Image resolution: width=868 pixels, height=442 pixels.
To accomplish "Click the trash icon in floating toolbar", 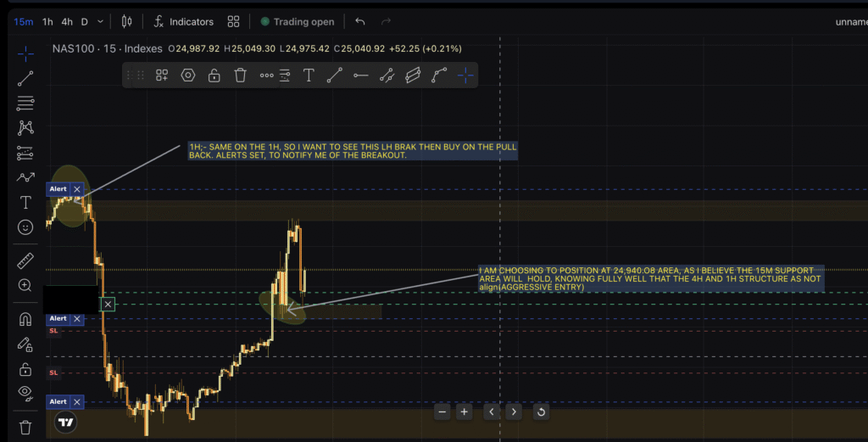I will (241, 76).
